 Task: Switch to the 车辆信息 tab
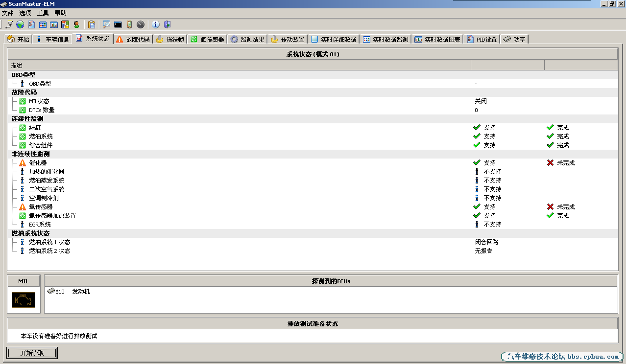tap(53, 39)
